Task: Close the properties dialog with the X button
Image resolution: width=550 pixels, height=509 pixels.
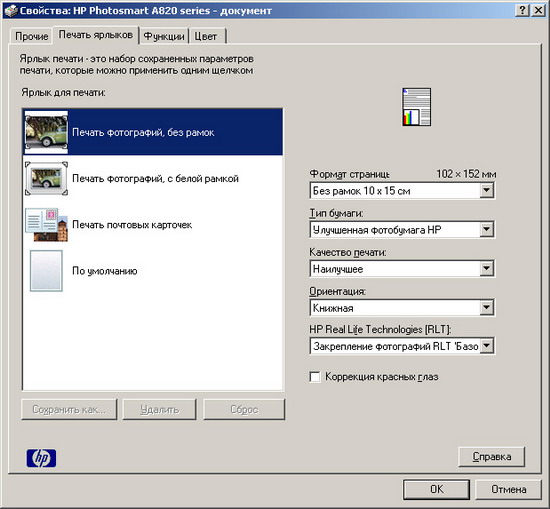Action: (x=538, y=10)
